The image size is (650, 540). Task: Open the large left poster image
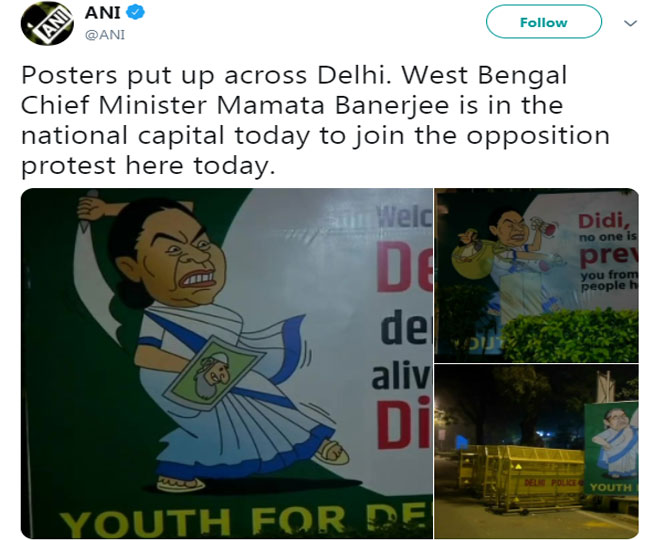click(227, 363)
